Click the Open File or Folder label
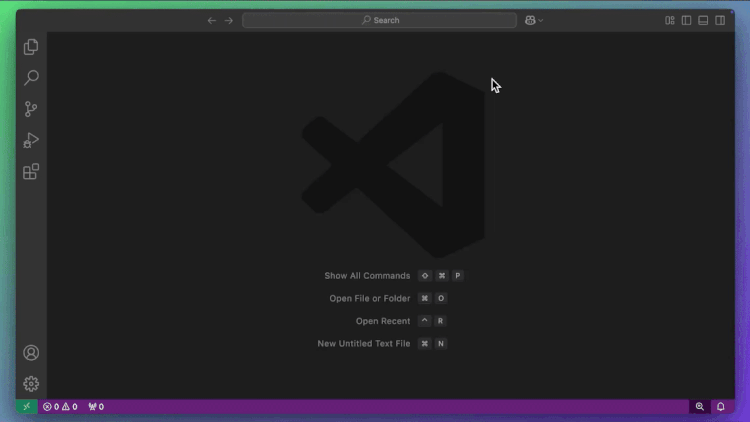Screen dimensions: 750x422 click(x=370, y=298)
